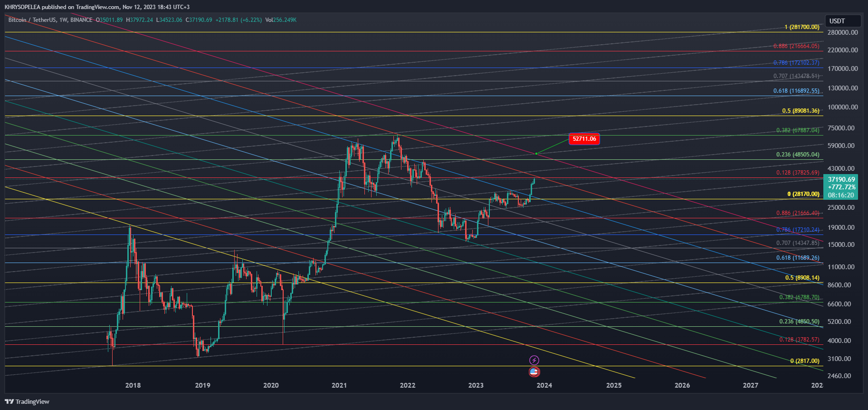The width and height of the screenshot is (868, 410).
Task: Click the close value C37190.69
Action: click(x=199, y=20)
